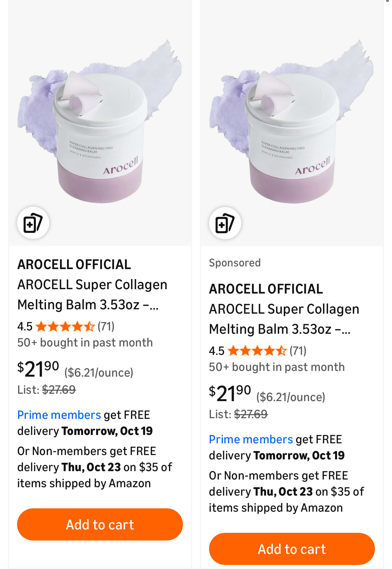Open the (71) reviews count on left listing

coord(106,326)
